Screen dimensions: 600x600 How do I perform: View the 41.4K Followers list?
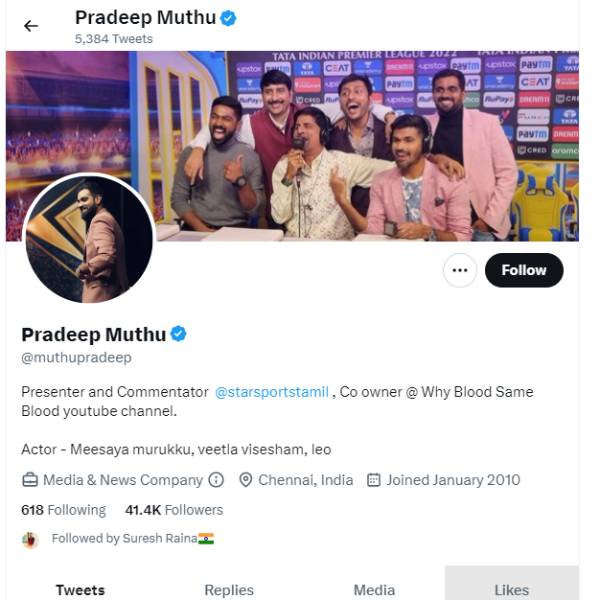[174, 510]
